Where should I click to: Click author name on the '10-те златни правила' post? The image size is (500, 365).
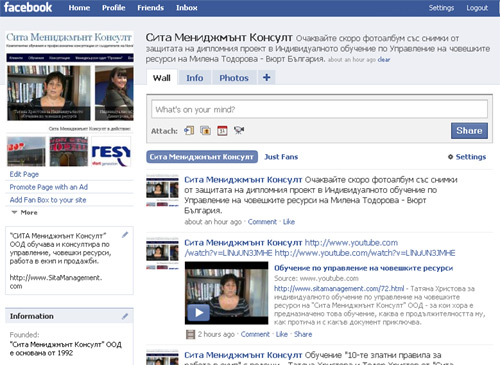click(243, 355)
